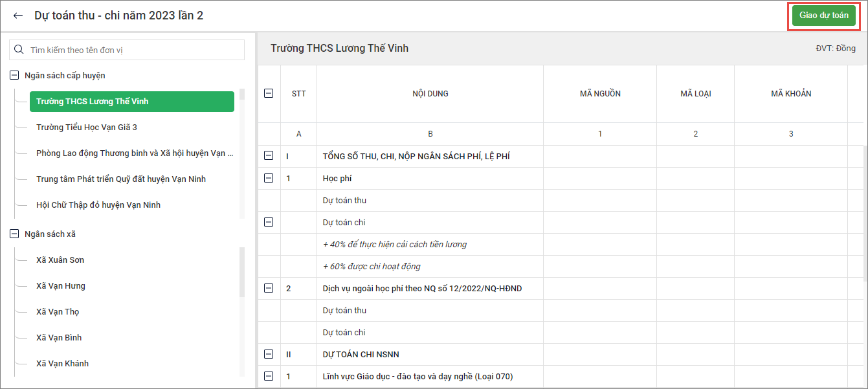Image resolution: width=868 pixels, height=389 pixels.
Task: Collapse the Dịch vụ ngoài học phí row
Action: point(269,288)
